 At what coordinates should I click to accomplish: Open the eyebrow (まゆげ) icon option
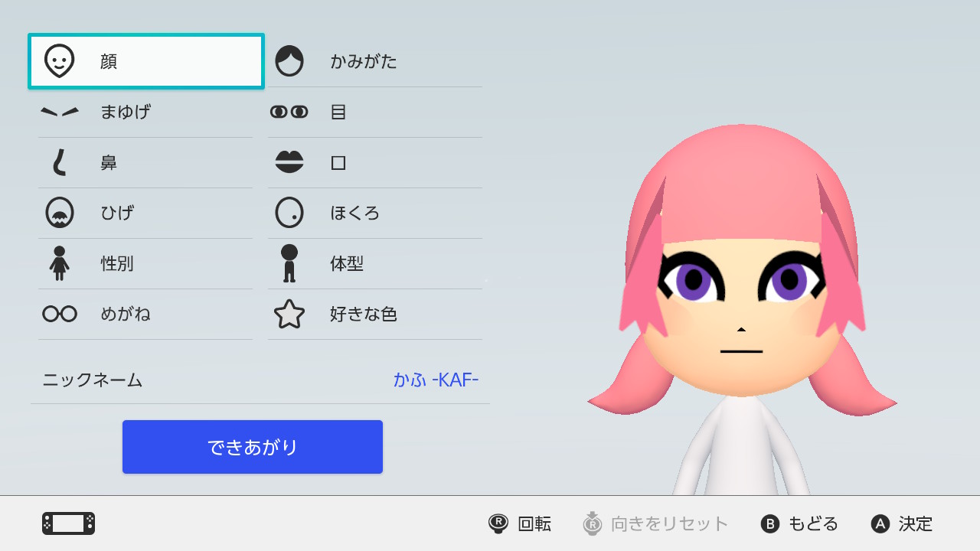(60, 112)
